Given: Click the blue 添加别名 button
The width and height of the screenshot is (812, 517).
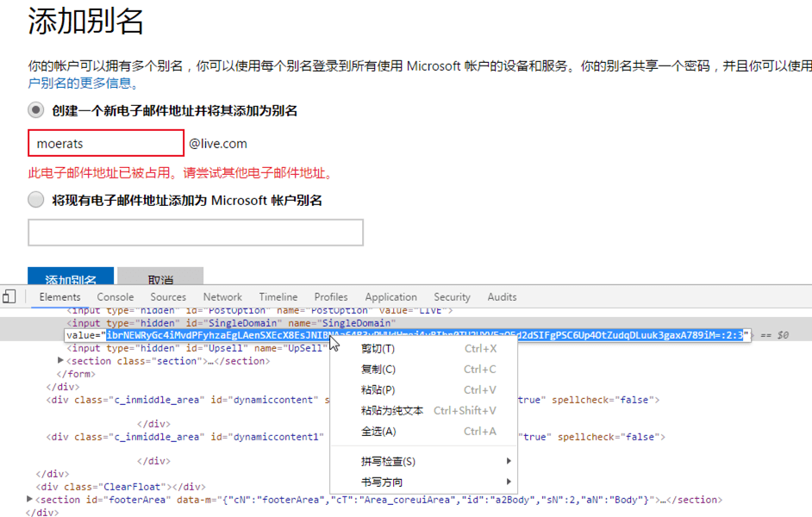Looking at the screenshot, I should click(x=71, y=277).
